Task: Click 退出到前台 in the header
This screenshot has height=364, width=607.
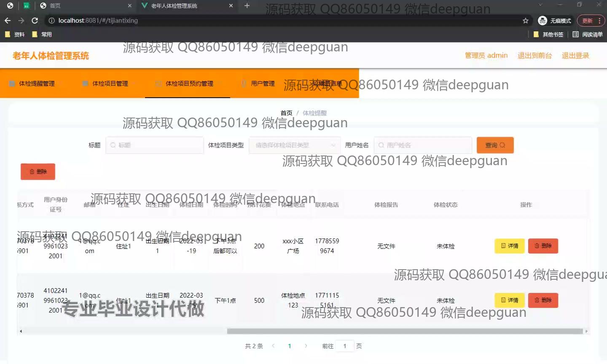Action: [x=534, y=56]
